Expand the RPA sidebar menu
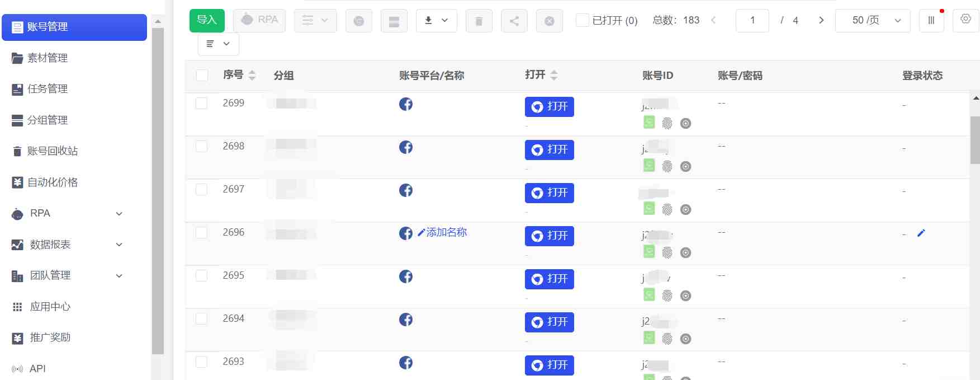 [x=67, y=213]
